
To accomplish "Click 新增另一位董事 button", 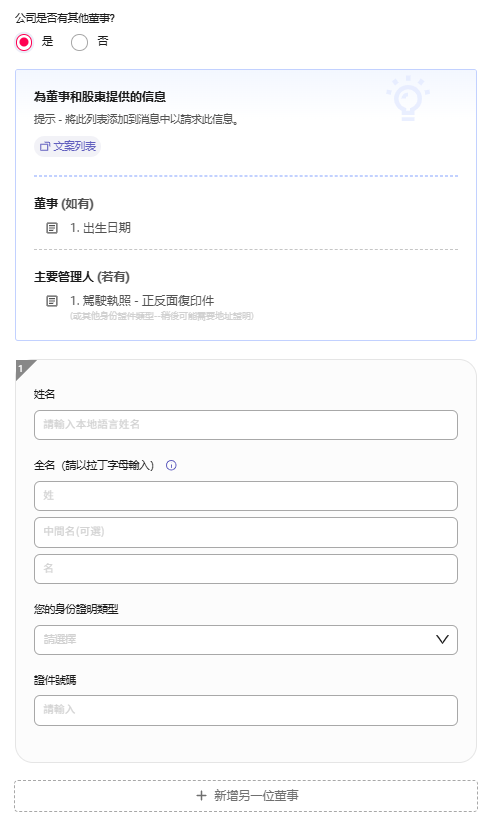I will [x=246, y=795].
